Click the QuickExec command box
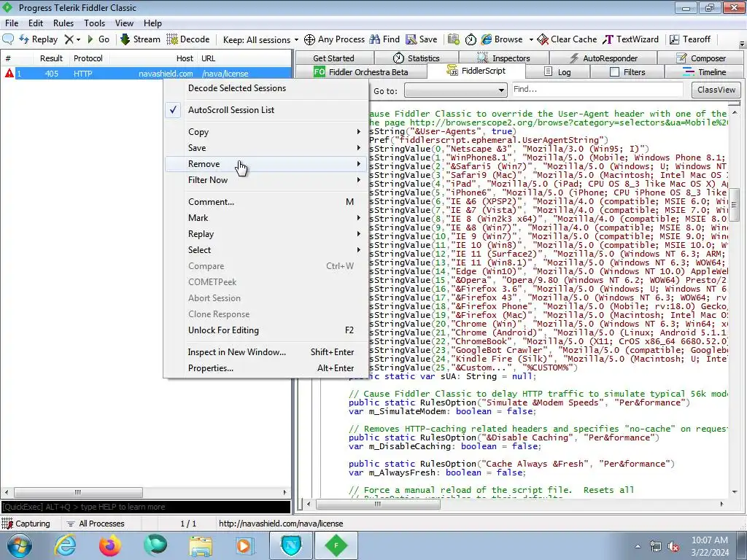 145,507
